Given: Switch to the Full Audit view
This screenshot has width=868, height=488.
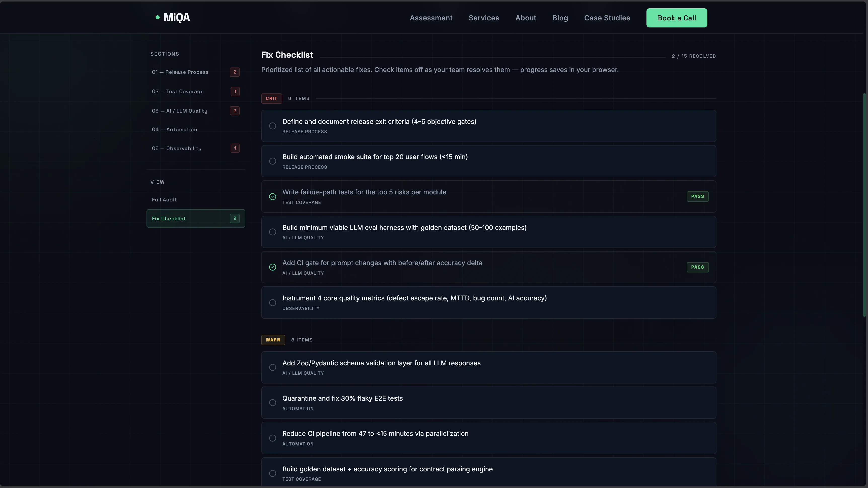Looking at the screenshot, I should coord(195,200).
